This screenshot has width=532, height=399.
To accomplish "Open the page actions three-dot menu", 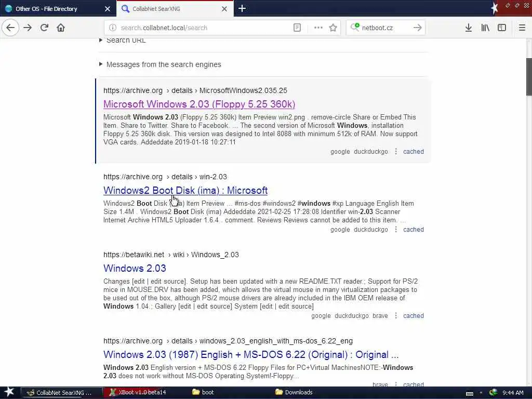I will tap(318, 28).
